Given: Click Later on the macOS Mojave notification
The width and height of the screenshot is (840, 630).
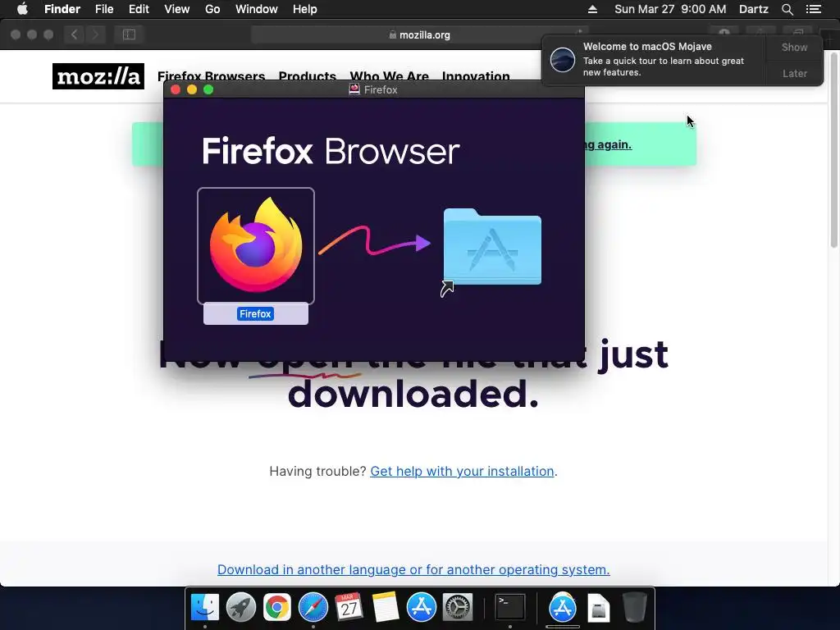Looking at the screenshot, I should [x=794, y=73].
